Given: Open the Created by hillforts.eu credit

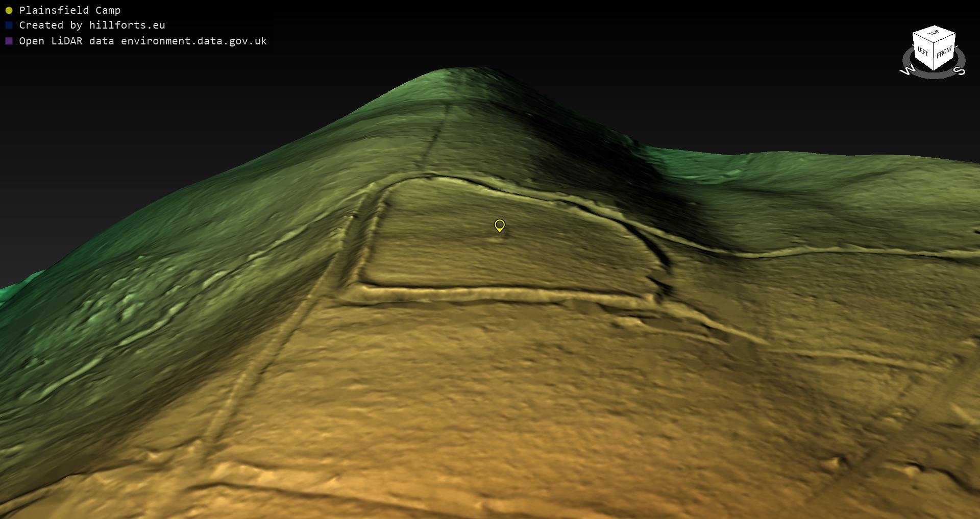Looking at the screenshot, I should tap(92, 25).
